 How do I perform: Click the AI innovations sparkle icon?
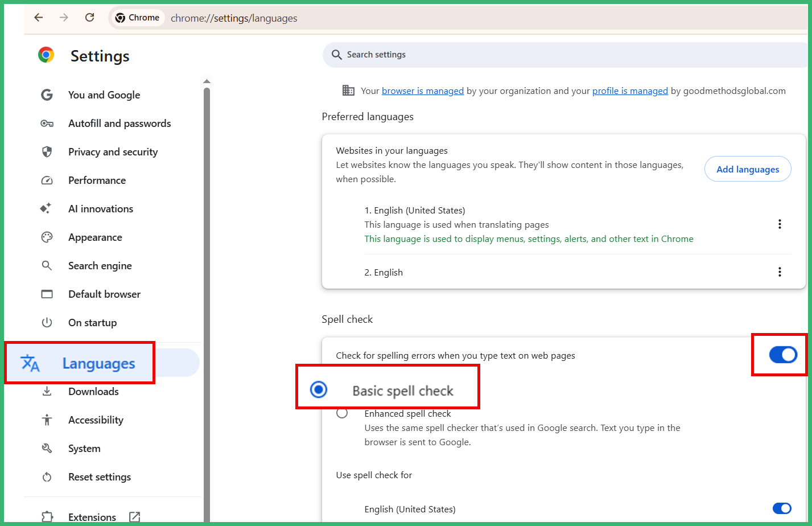(x=47, y=208)
